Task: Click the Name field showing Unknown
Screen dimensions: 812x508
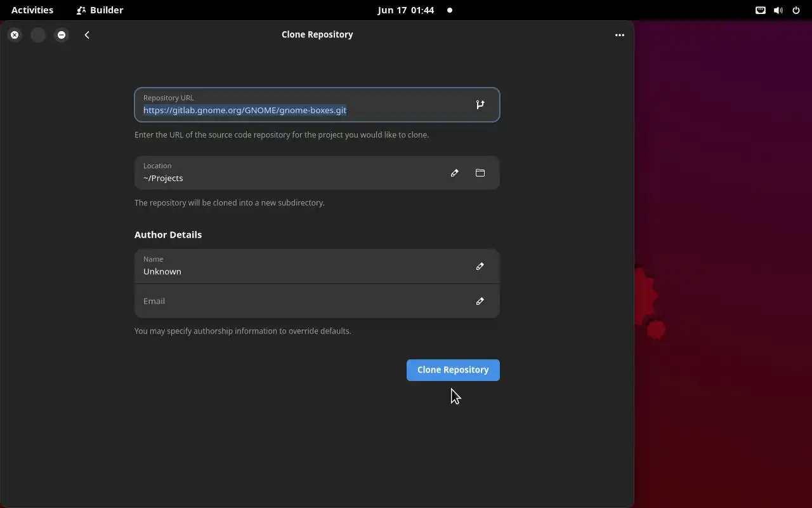Action: pyautogui.click(x=317, y=266)
